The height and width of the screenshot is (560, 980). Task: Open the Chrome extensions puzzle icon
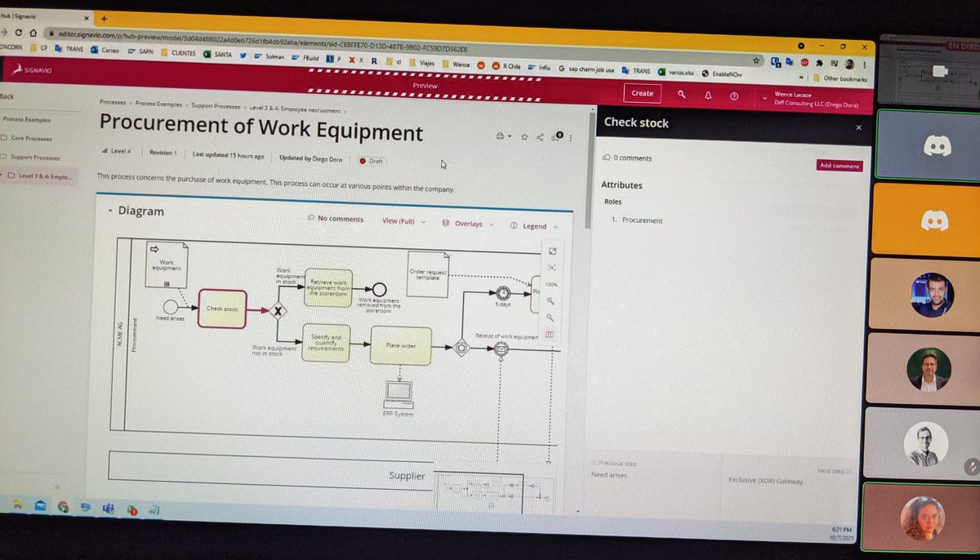tap(819, 62)
